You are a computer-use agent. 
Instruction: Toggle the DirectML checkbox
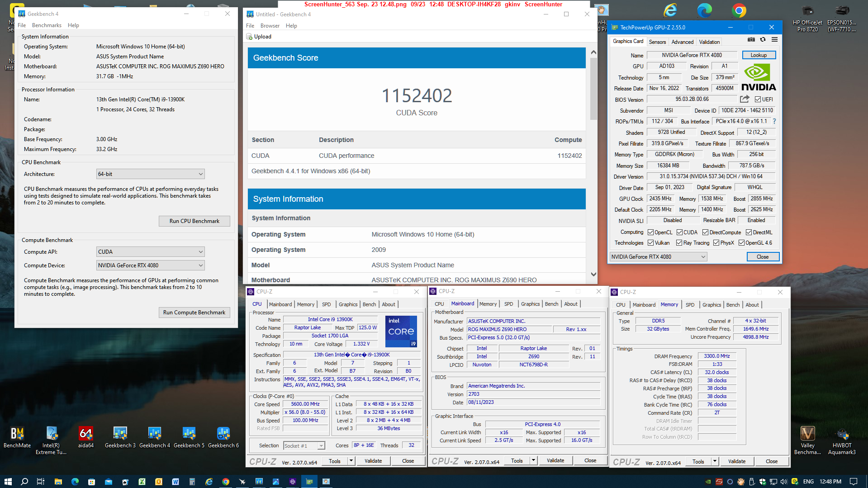click(749, 232)
